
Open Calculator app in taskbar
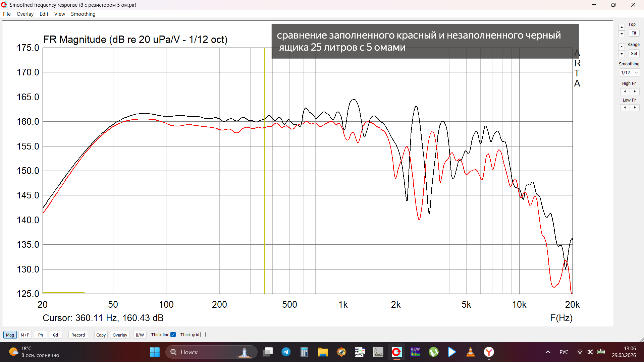click(x=304, y=352)
